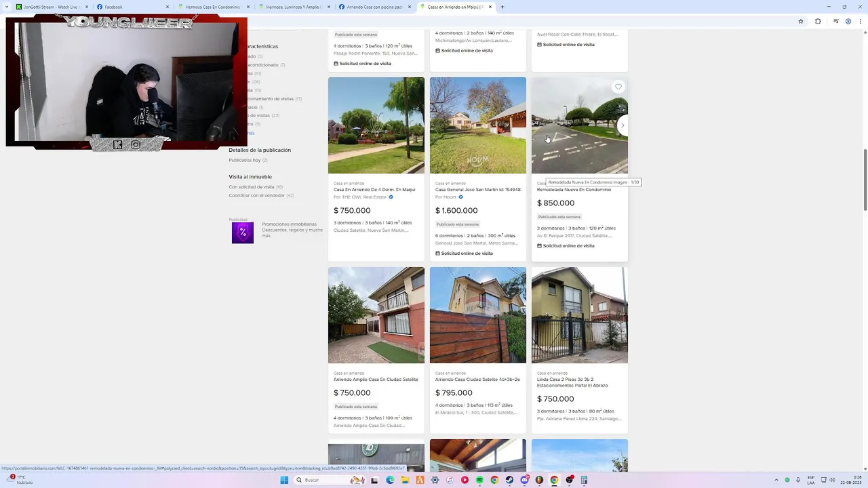This screenshot has width=868, height=488.
Task: Open listing Linda Casa 2 Pisos 3d 3b 2
Action: click(572, 382)
